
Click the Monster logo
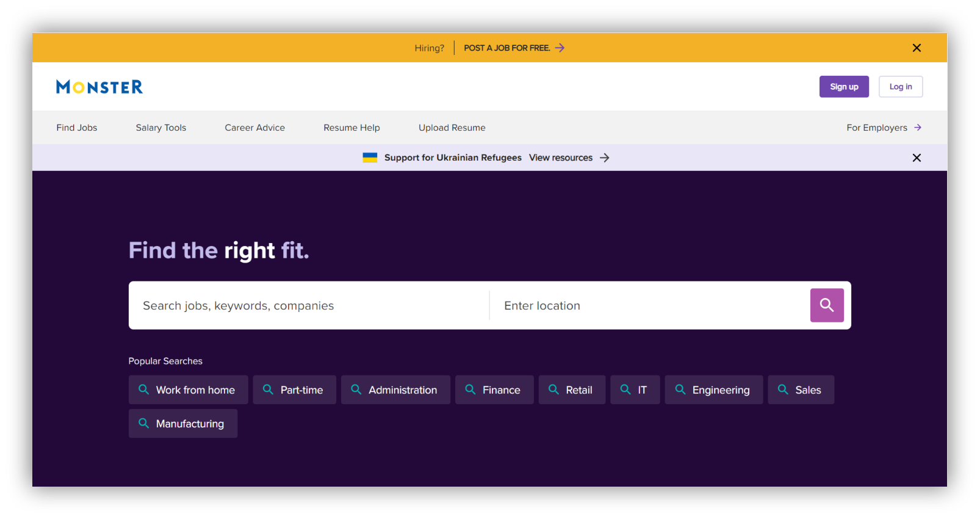point(99,87)
